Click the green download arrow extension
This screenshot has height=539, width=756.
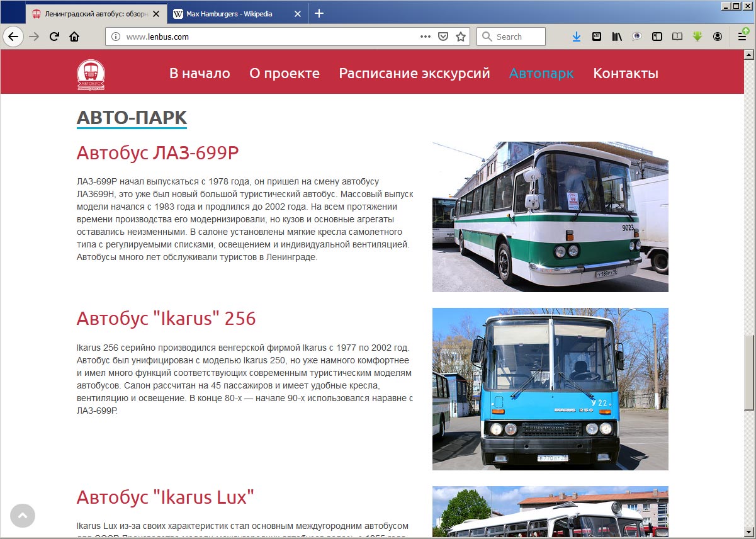[697, 37]
